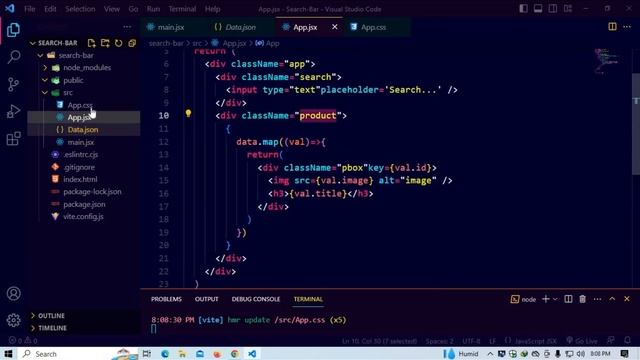640x360 pixels.
Task: Switch to the PROBLEMS panel tab
Action: [166, 299]
